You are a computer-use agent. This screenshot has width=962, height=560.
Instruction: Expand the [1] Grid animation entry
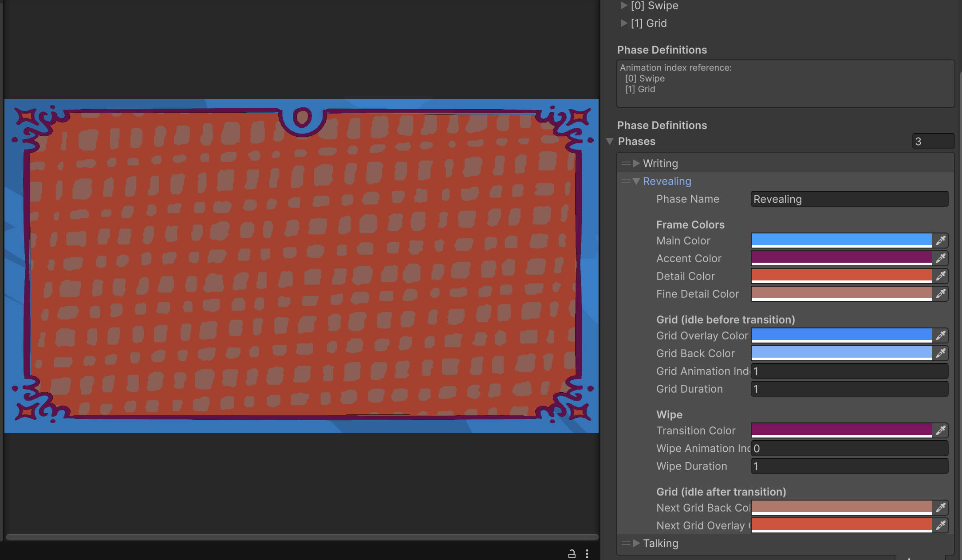(x=624, y=23)
